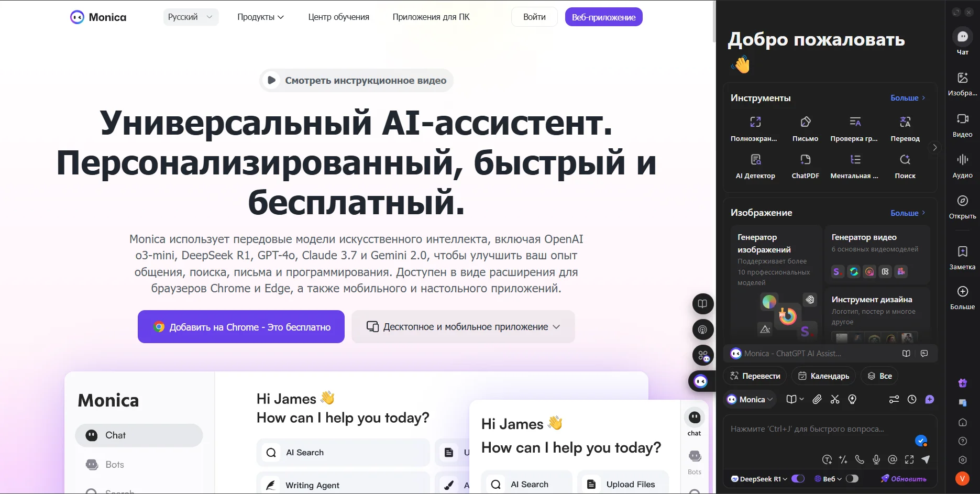Click Больше link next to Инструменты
Viewport: 980px width, 494px height.
pyautogui.click(x=908, y=98)
